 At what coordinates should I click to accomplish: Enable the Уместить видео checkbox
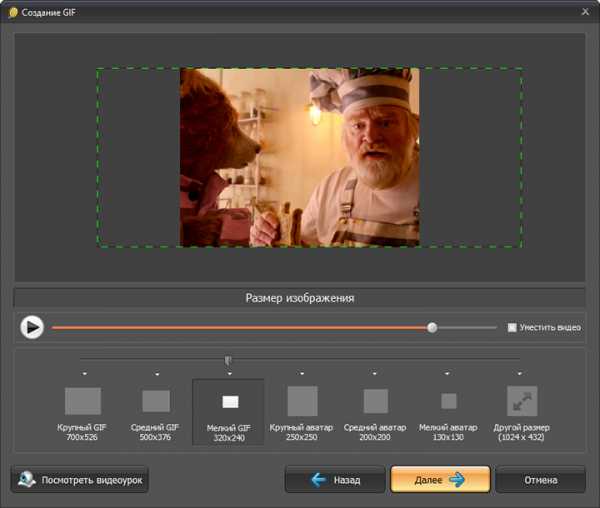pyautogui.click(x=512, y=327)
